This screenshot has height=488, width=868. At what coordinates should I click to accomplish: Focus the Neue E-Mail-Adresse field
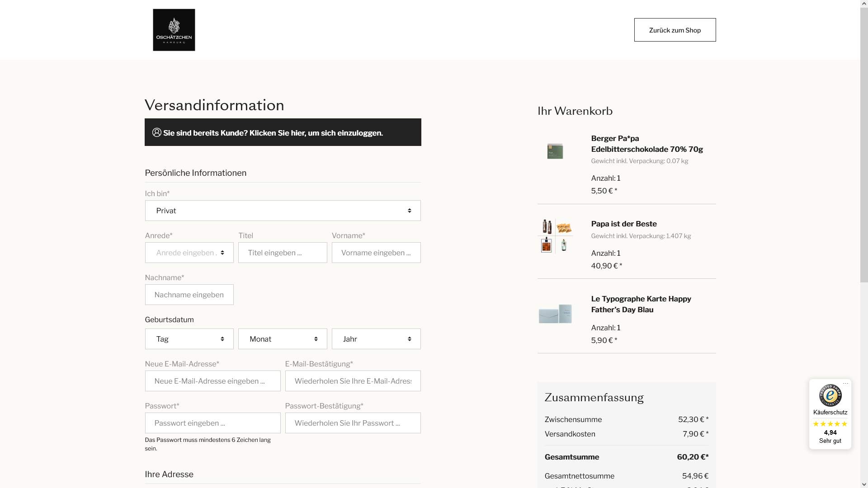[213, 381]
